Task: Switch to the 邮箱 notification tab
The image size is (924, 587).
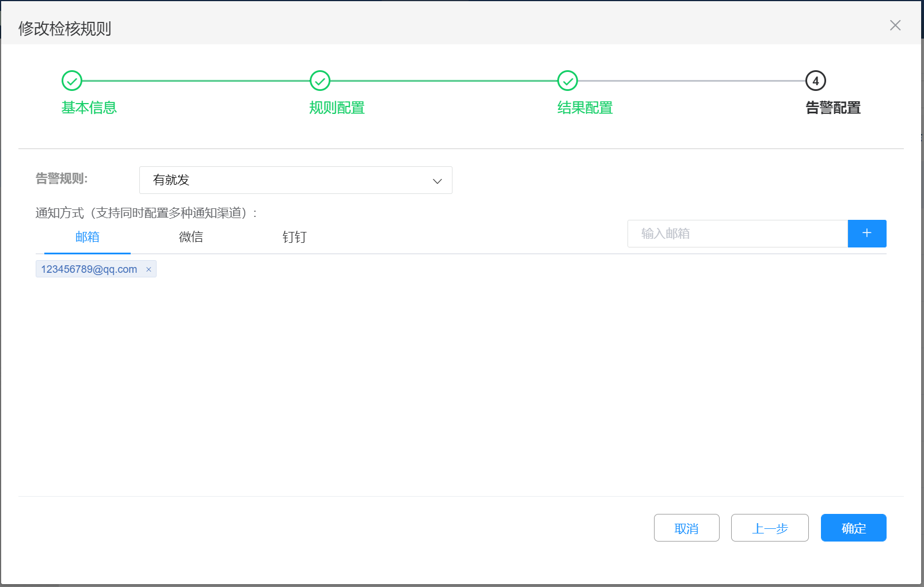Action: point(88,237)
